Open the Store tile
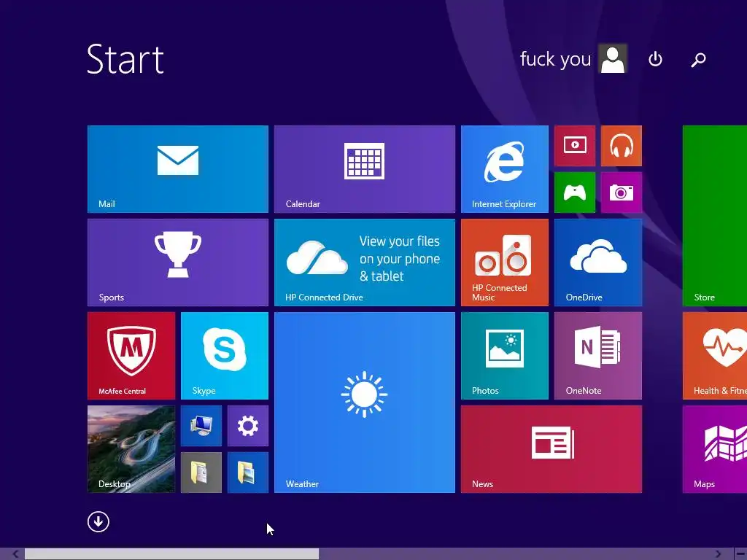The width and height of the screenshot is (747, 560). pos(715,216)
